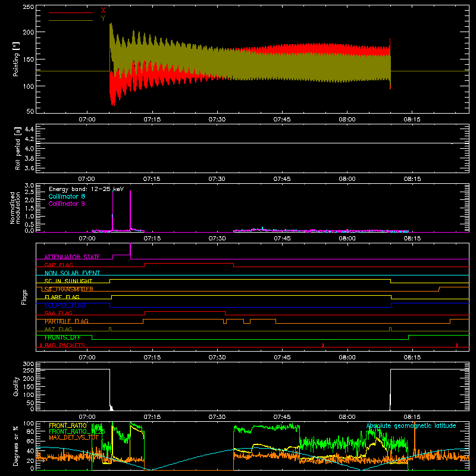
Task: Click the 100 tick on 'Degrees or %' axis
Action: 28,424
